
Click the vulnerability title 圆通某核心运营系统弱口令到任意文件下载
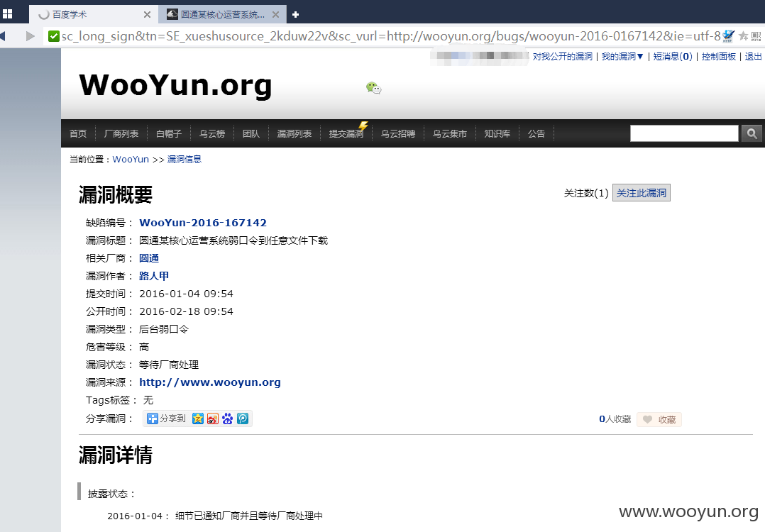click(233, 241)
